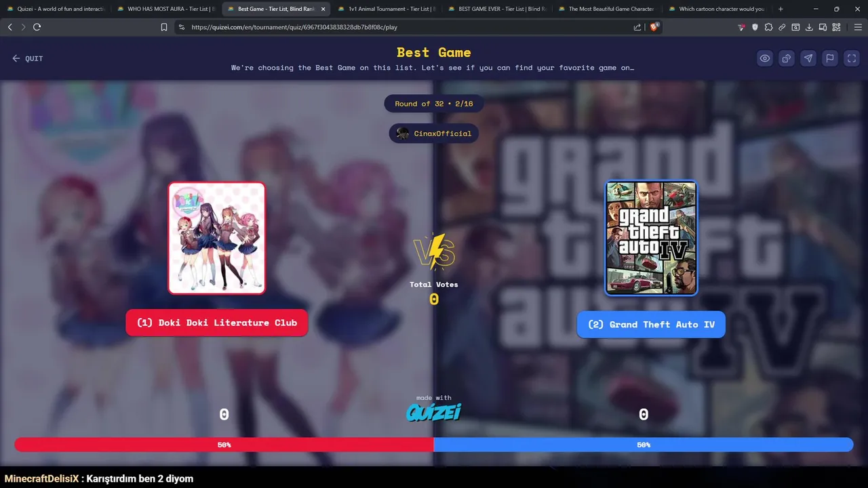Open the CinaxOfficial creator profile badge
The width and height of the screenshot is (868, 488).
coord(434,134)
